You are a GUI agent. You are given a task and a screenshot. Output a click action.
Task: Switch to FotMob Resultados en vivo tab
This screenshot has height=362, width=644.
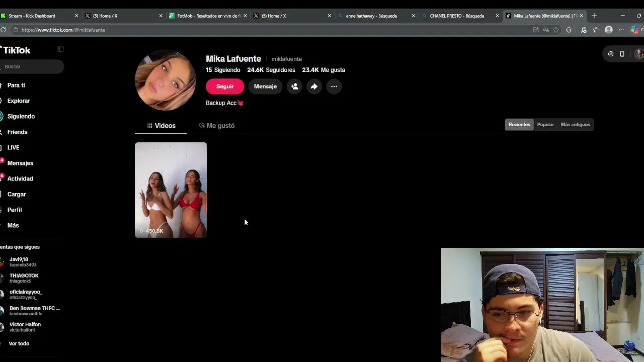207,16
